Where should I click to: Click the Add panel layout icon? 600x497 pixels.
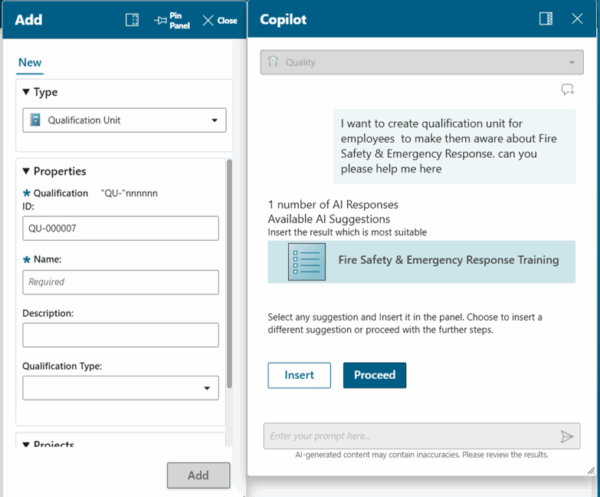point(132,20)
